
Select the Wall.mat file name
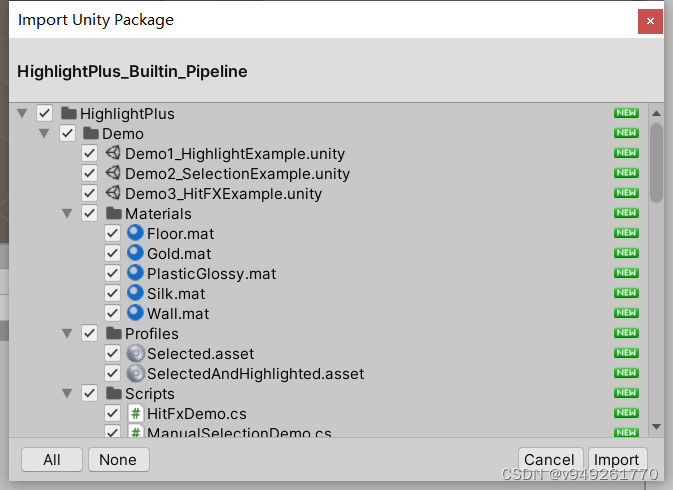click(x=178, y=314)
